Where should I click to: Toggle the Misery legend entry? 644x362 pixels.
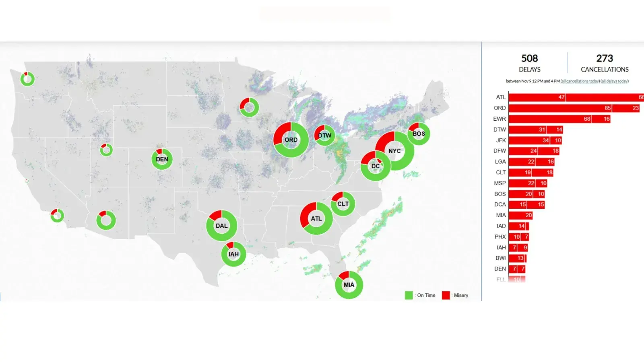tap(455, 295)
